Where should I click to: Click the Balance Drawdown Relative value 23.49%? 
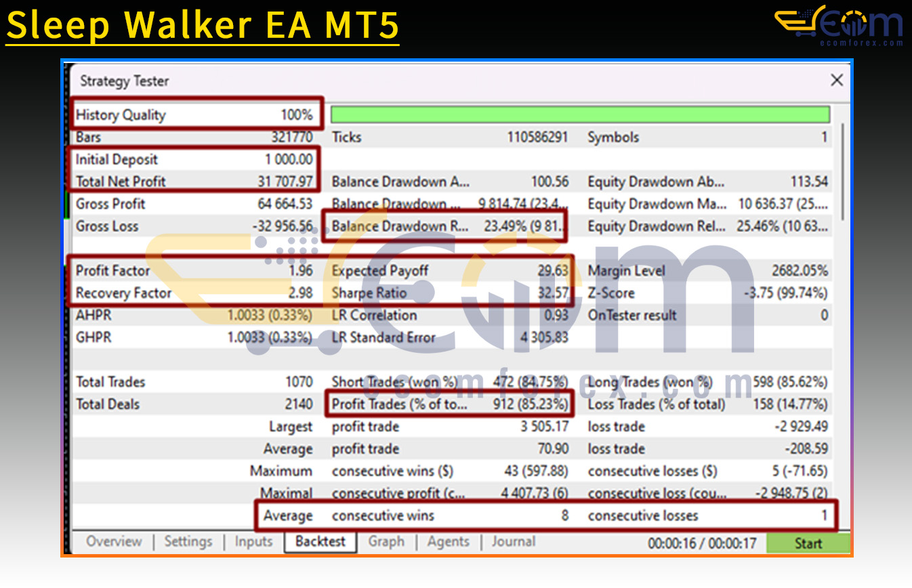point(524,226)
